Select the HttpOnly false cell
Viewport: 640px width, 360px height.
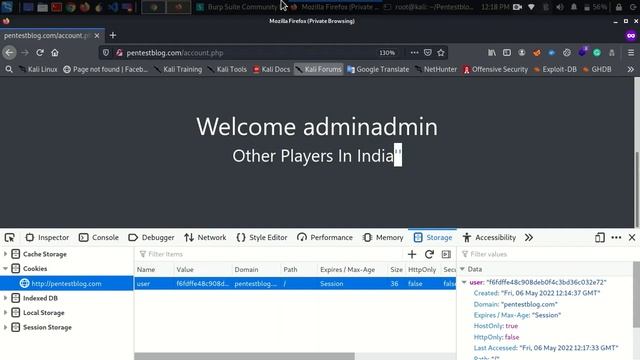[x=423, y=283]
